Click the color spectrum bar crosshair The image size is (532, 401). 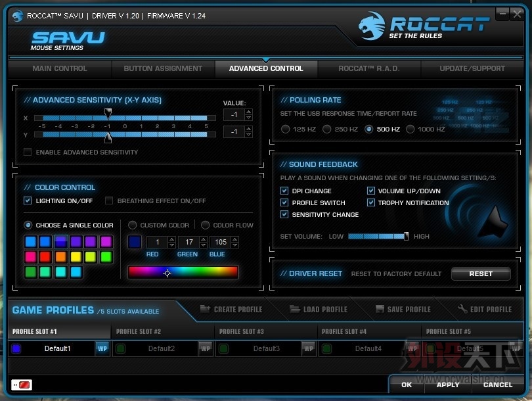pyautogui.click(x=167, y=273)
